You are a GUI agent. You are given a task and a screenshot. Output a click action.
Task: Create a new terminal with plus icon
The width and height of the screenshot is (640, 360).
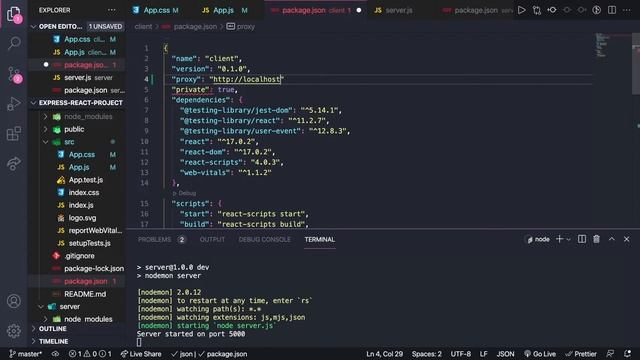(560, 239)
